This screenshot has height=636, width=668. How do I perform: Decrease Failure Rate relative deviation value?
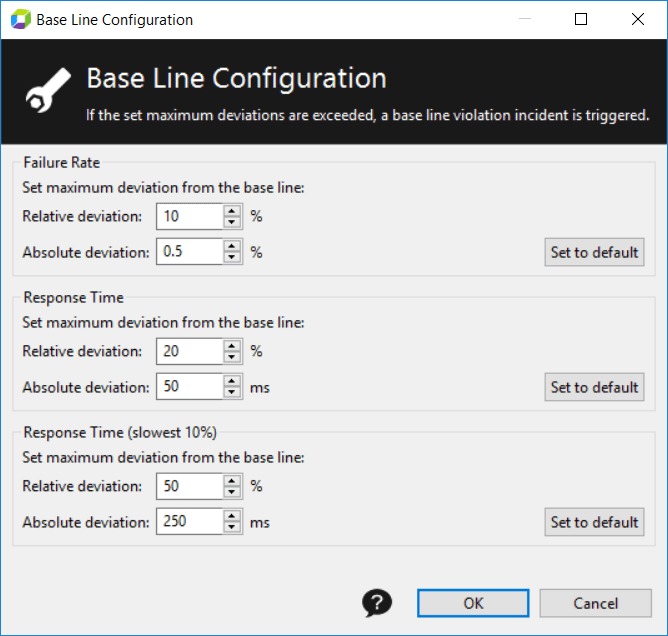(x=232, y=222)
